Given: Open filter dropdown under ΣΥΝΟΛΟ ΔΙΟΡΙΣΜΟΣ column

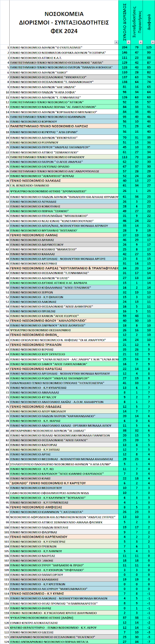Looking at the screenshot, I should click(129, 42).
